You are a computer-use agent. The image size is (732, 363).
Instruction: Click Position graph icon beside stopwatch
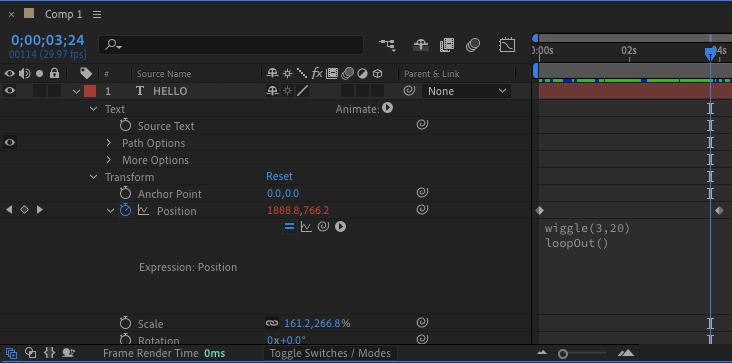pos(143,210)
